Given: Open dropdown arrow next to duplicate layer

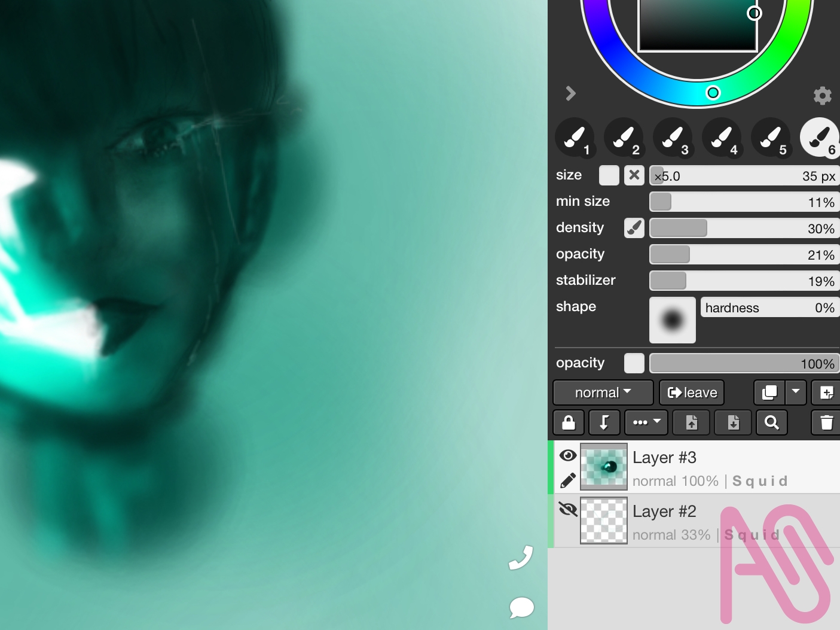Looking at the screenshot, I should [796, 392].
